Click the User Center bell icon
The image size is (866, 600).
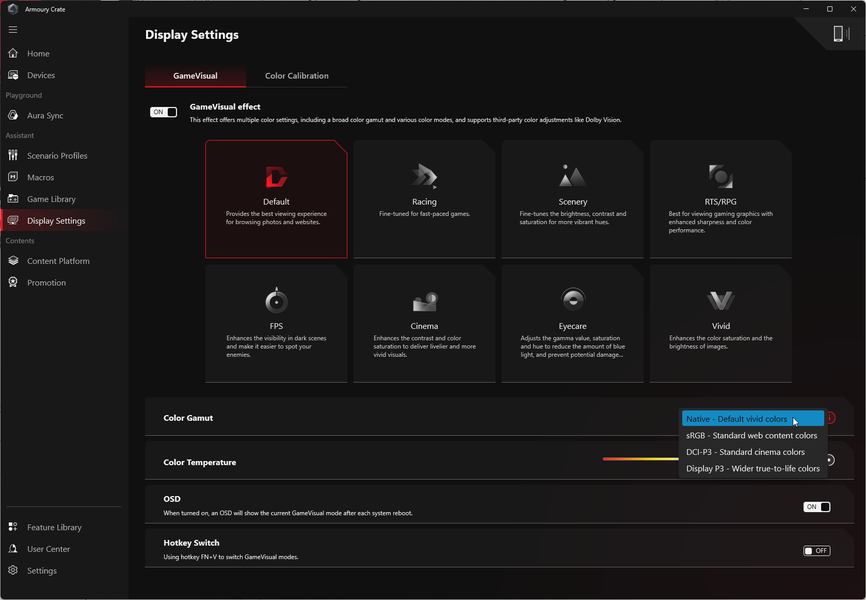point(13,549)
